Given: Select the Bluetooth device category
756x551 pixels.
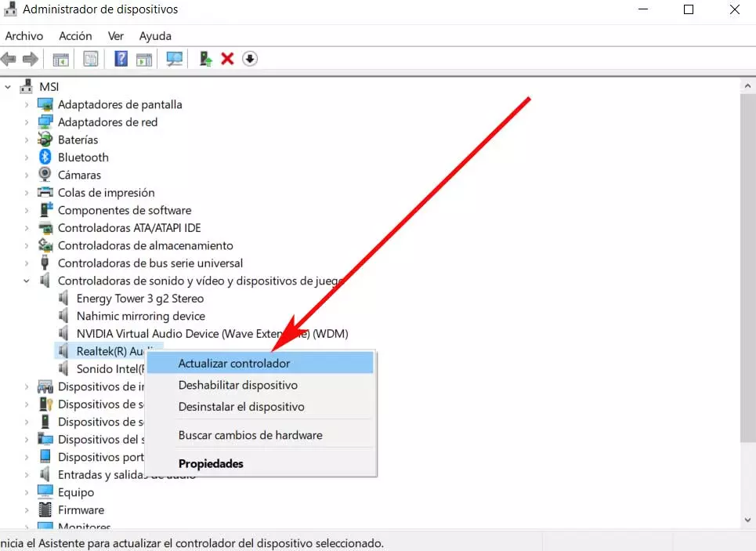Looking at the screenshot, I should tap(83, 158).
